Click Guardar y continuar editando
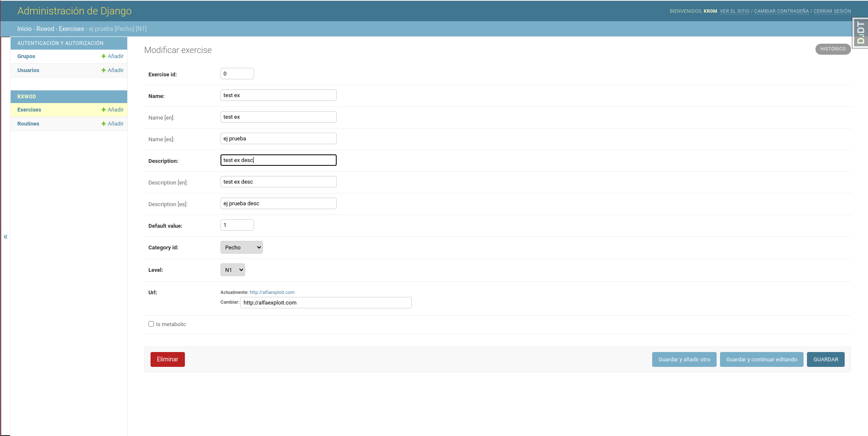 (x=761, y=360)
